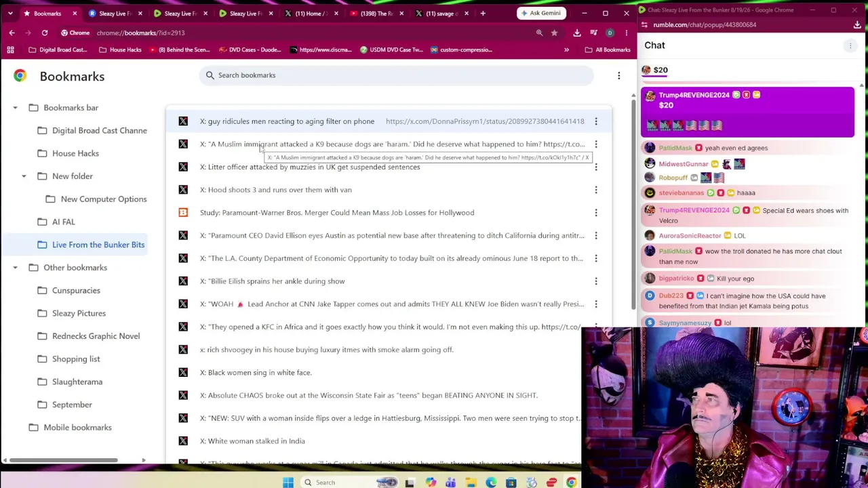Close the Bookmarks tab
The height and width of the screenshot is (488, 868).
[x=75, y=14]
